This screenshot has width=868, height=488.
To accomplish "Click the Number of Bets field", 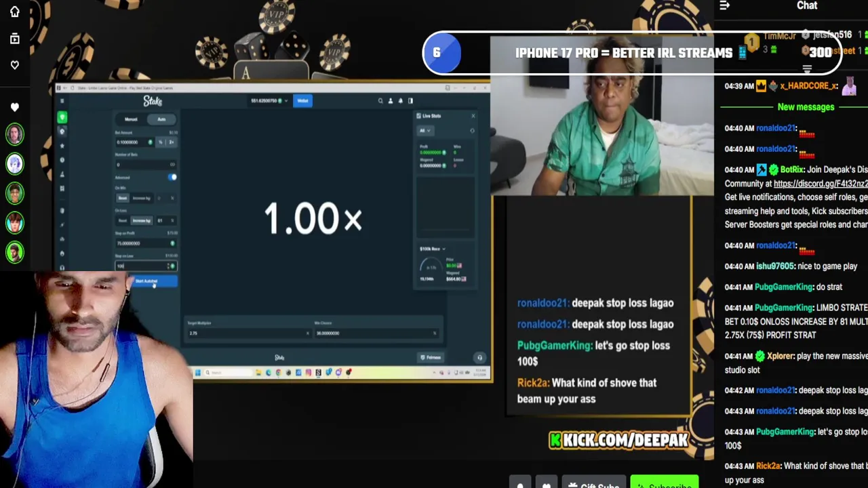I will (146, 165).
